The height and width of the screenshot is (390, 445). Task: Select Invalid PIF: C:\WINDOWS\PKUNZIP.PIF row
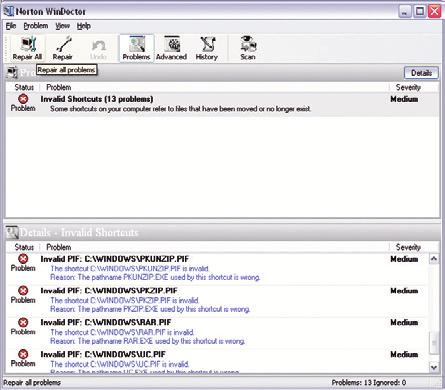pos(217,268)
